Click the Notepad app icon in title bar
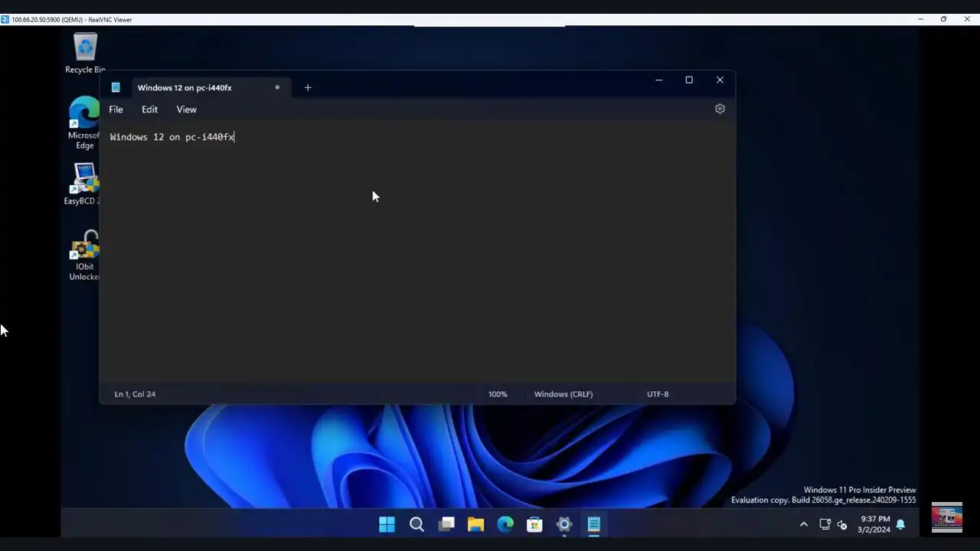 pyautogui.click(x=116, y=87)
